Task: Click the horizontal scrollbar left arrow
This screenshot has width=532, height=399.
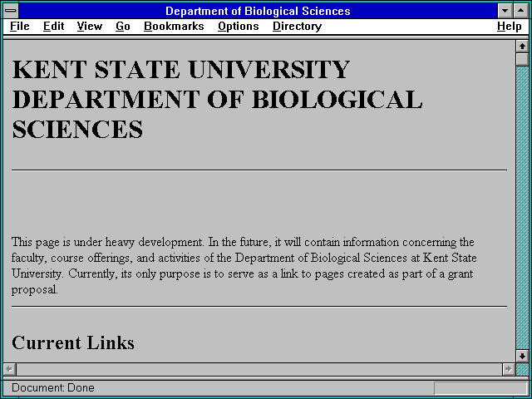Action: (9, 369)
